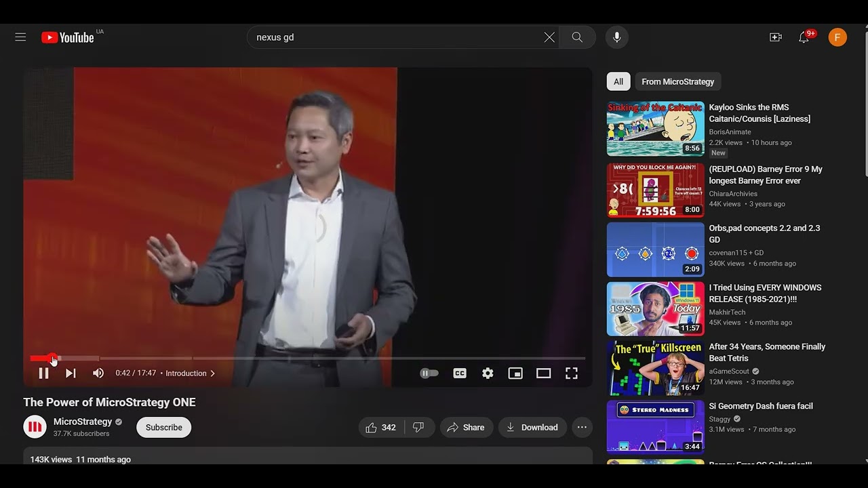Select the From MicroStrategy filter chip

pyautogui.click(x=678, y=81)
